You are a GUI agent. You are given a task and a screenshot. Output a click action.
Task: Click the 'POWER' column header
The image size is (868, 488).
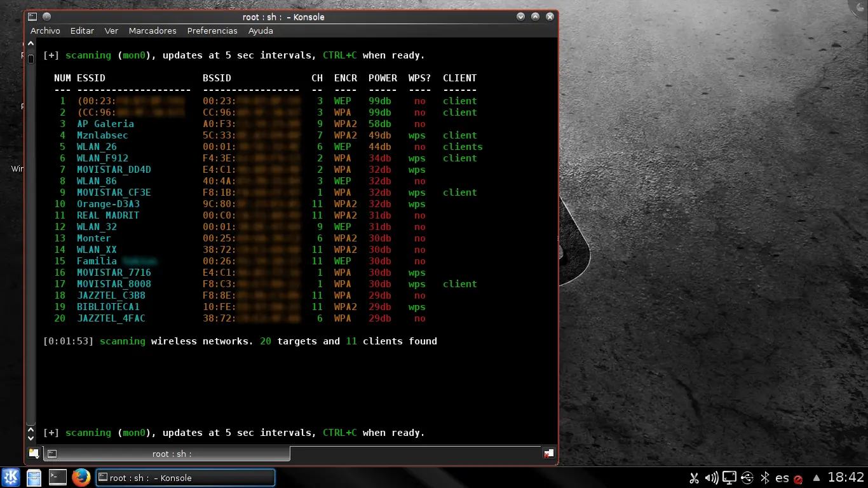pos(383,78)
